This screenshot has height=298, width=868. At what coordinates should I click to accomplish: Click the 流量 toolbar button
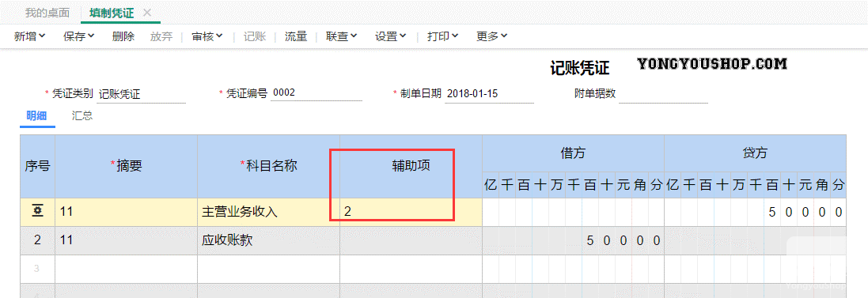point(296,36)
